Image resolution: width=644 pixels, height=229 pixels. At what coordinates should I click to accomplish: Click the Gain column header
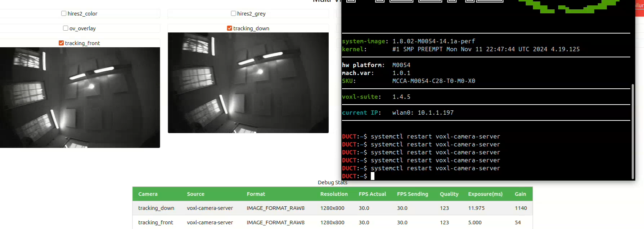(520, 194)
